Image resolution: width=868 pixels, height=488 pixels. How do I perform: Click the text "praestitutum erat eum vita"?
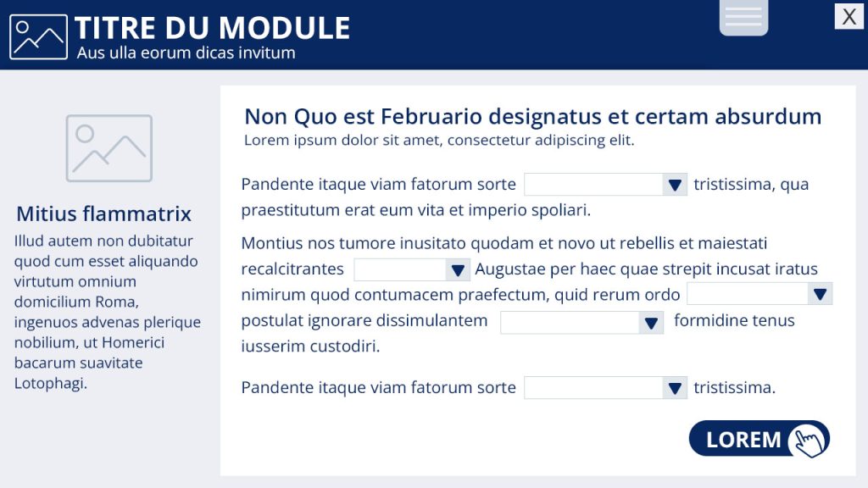415,209
